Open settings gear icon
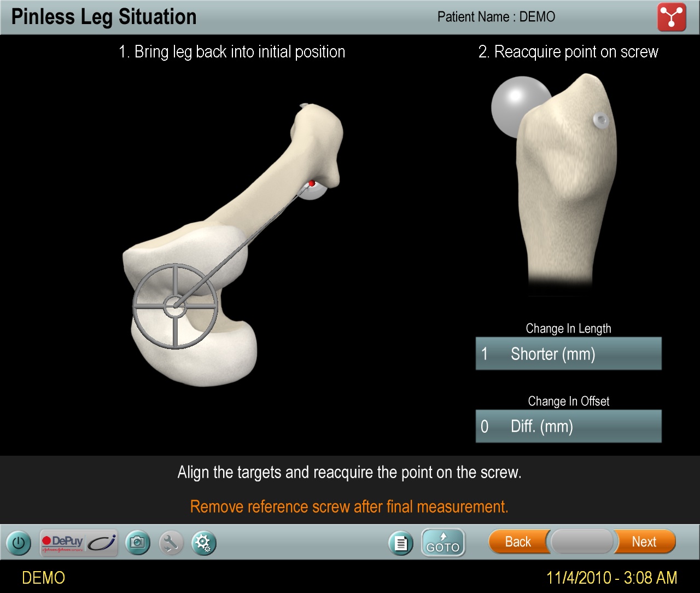This screenshot has width=700, height=593. click(x=204, y=543)
